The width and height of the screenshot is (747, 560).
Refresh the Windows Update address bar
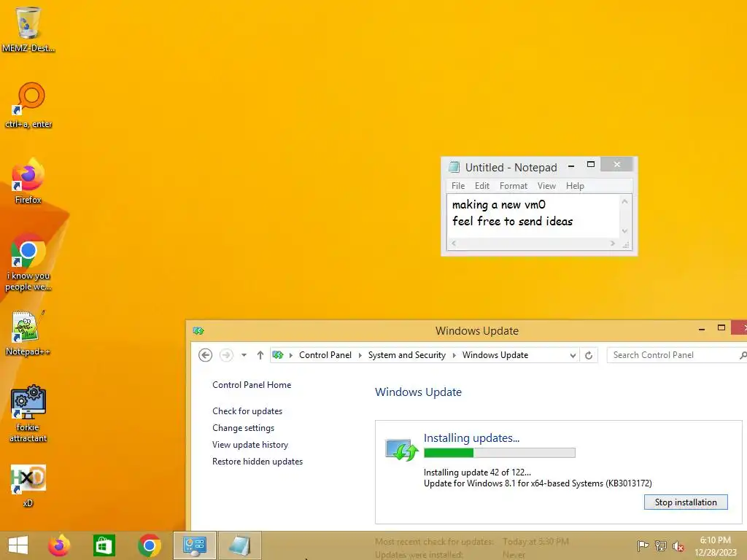[589, 355]
